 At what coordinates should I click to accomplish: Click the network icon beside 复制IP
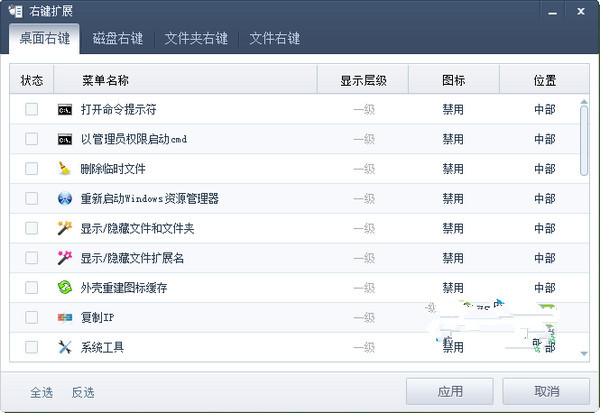pyautogui.click(x=65, y=317)
